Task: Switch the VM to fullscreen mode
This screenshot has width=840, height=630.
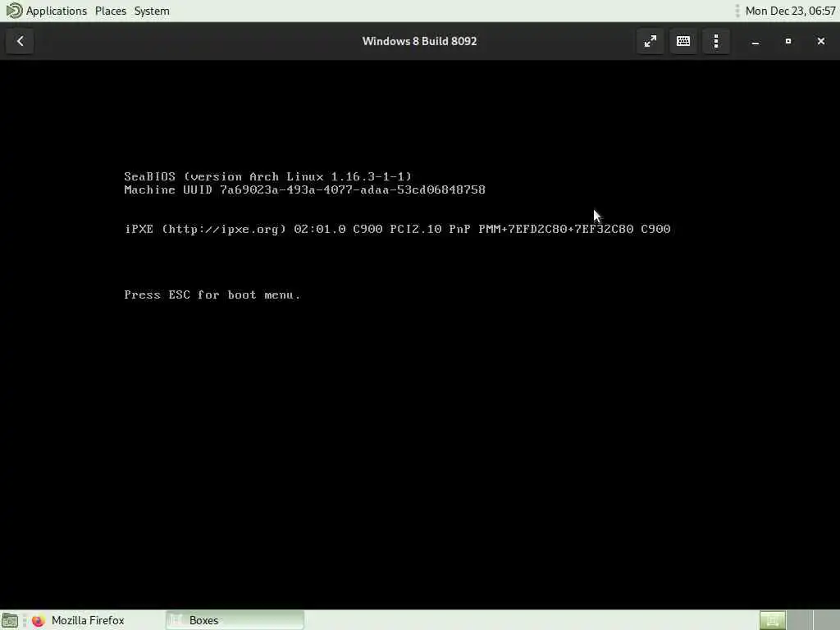Action: click(651, 41)
